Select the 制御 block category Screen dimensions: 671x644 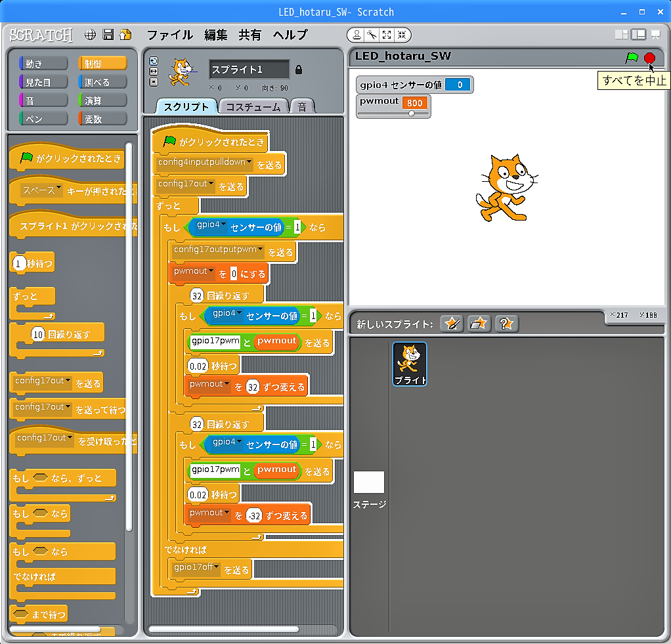coord(102,64)
